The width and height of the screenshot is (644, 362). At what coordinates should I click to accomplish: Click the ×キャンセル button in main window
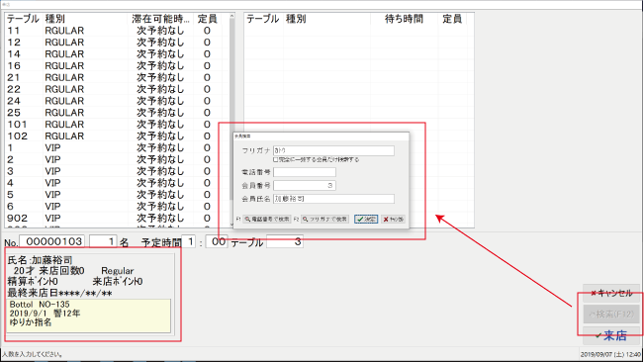pos(611,293)
